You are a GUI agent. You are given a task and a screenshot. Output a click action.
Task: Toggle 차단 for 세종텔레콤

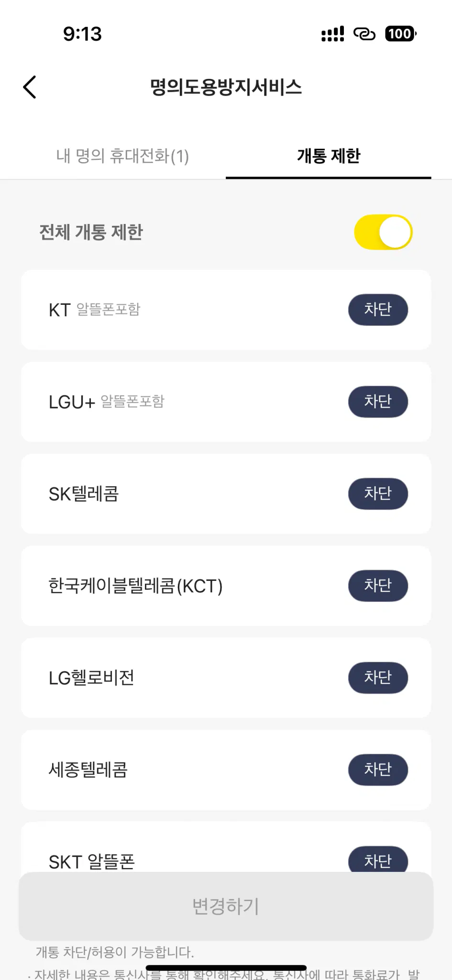[378, 769]
